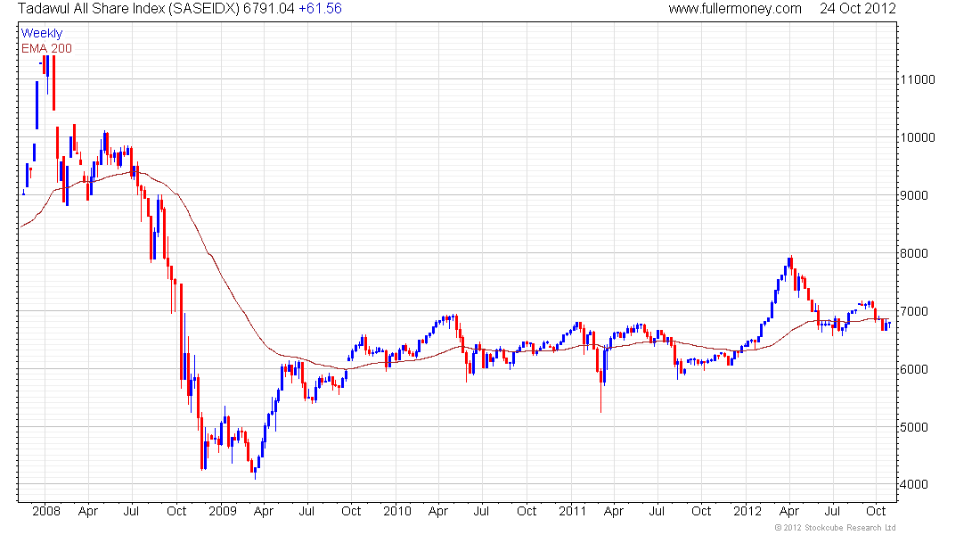This screenshot has height=535, width=980.
Task: Click the date 24 Oct 2012
Action: pyautogui.click(x=857, y=9)
